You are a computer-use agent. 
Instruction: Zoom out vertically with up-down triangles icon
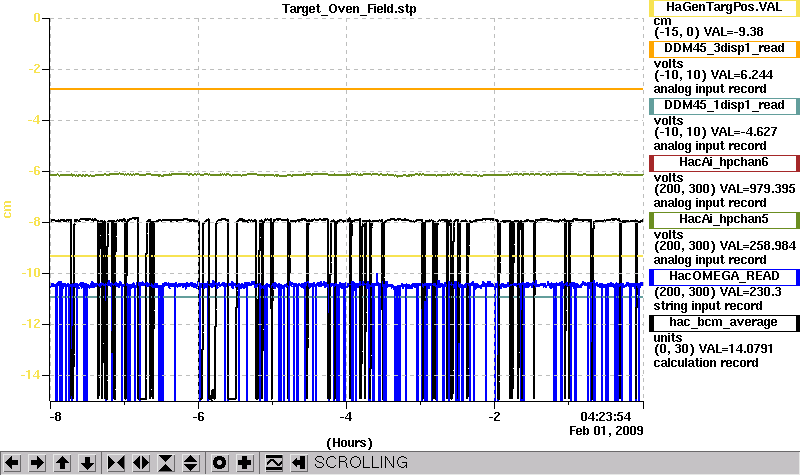(x=191, y=463)
